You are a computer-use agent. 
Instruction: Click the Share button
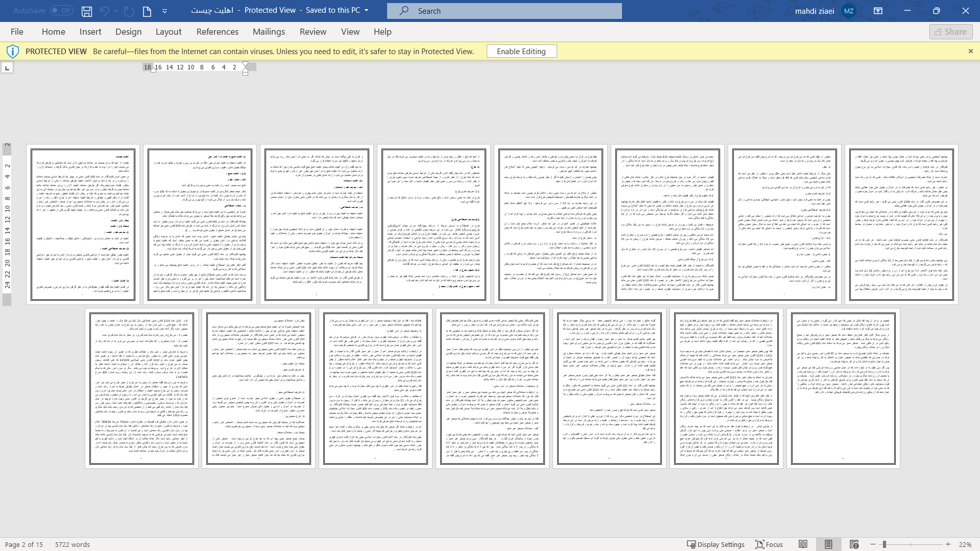coord(951,32)
